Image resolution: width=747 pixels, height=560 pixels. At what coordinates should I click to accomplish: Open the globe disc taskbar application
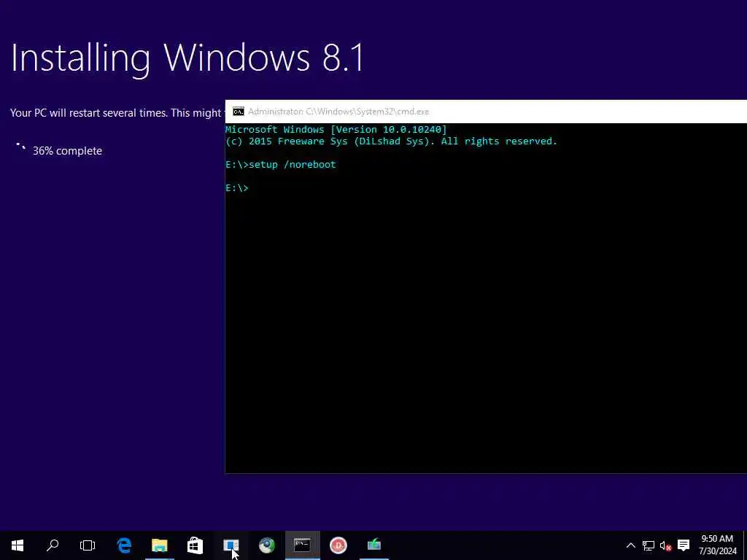coord(267,545)
